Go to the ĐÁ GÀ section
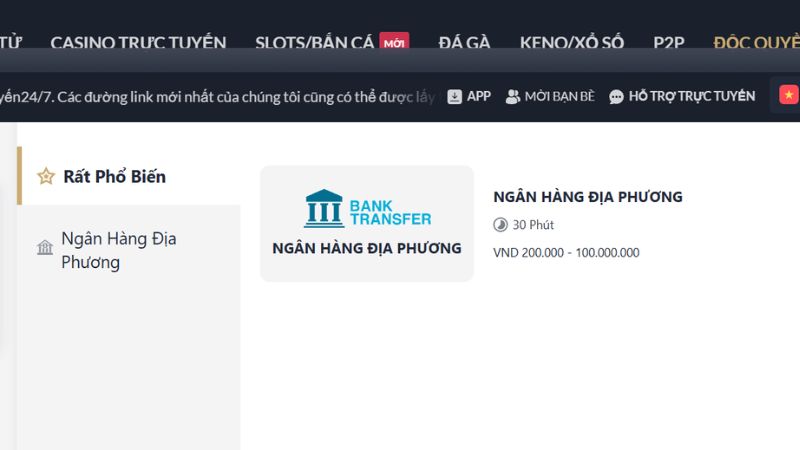Viewport: 800px width, 450px height. click(464, 42)
